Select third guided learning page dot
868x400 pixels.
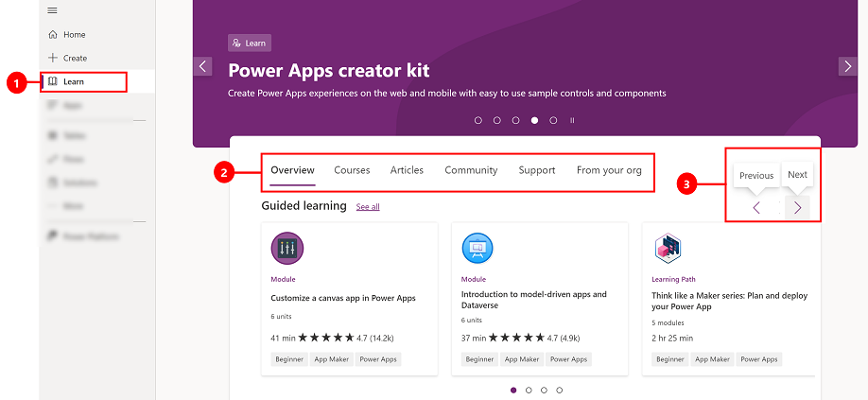[545, 390]
